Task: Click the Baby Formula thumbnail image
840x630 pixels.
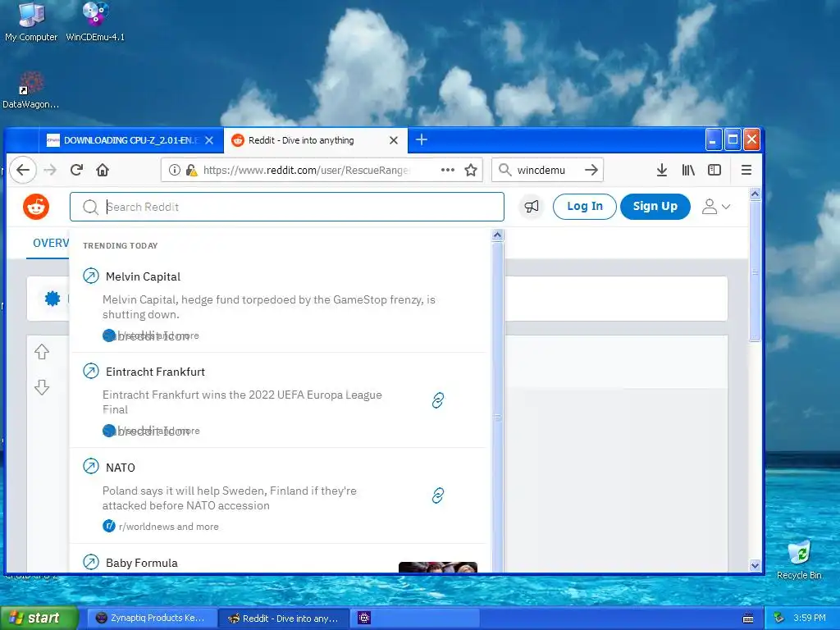Action: click(x=438, y=567)
